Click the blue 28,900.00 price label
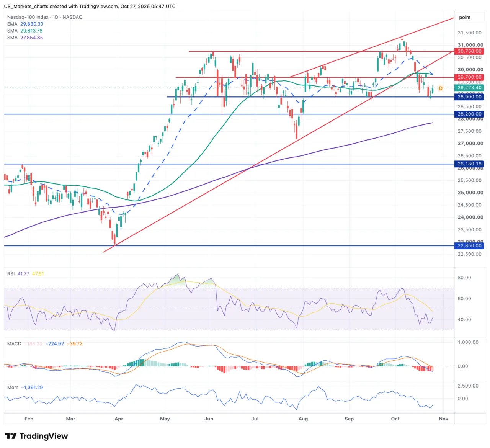The width and height of the screenshot is (490, 448). click(x=469, y=97)
